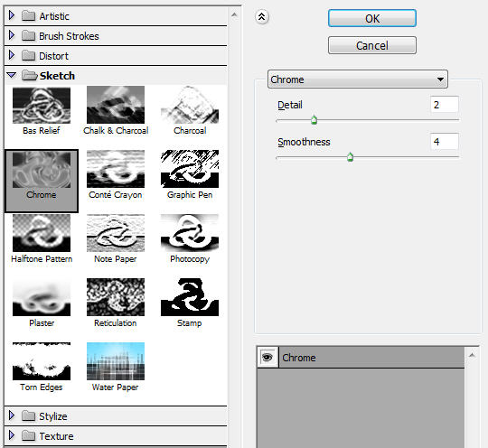Expand the Stylize filter folder
Viewport: 488px width, 448px height.
[x=12, y=415]
